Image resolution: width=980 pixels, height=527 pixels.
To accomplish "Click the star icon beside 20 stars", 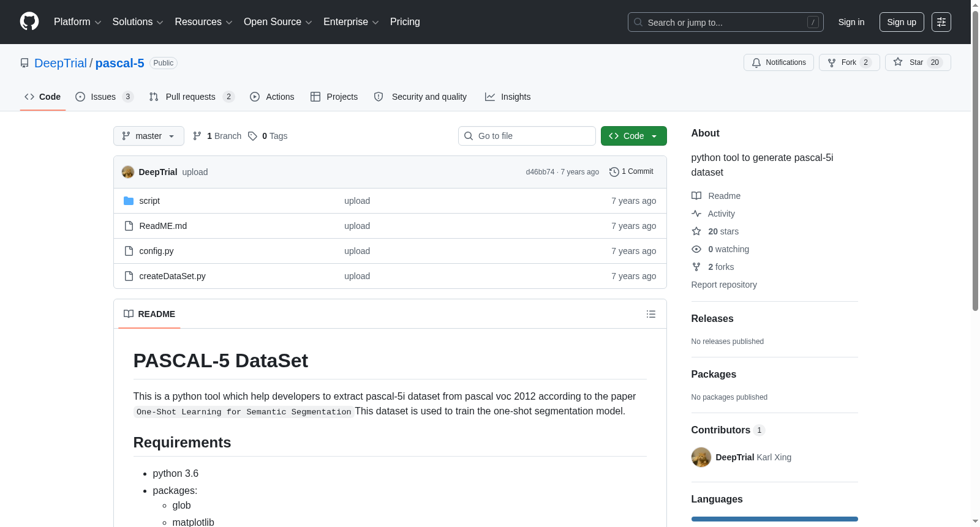I will (x=696, y=231).
